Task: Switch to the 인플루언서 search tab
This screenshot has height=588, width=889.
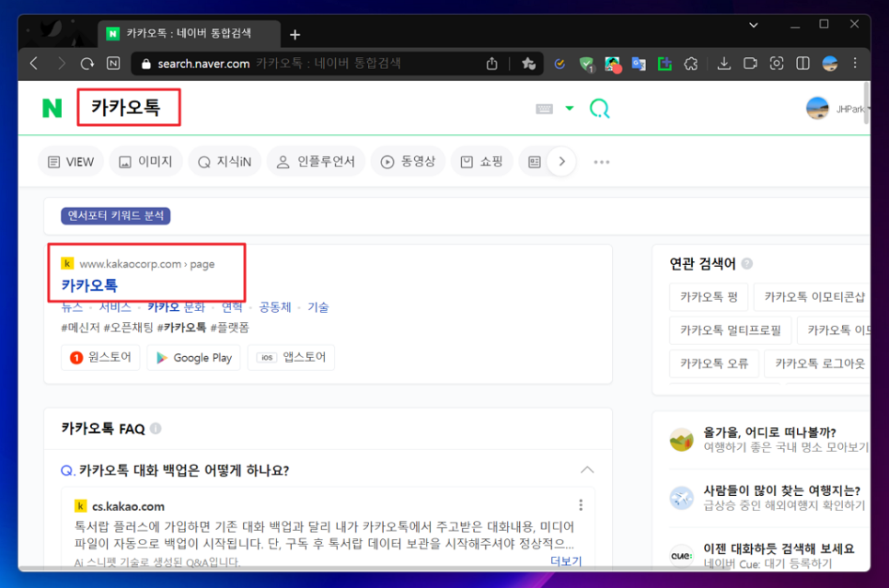Action: point(316,162)
